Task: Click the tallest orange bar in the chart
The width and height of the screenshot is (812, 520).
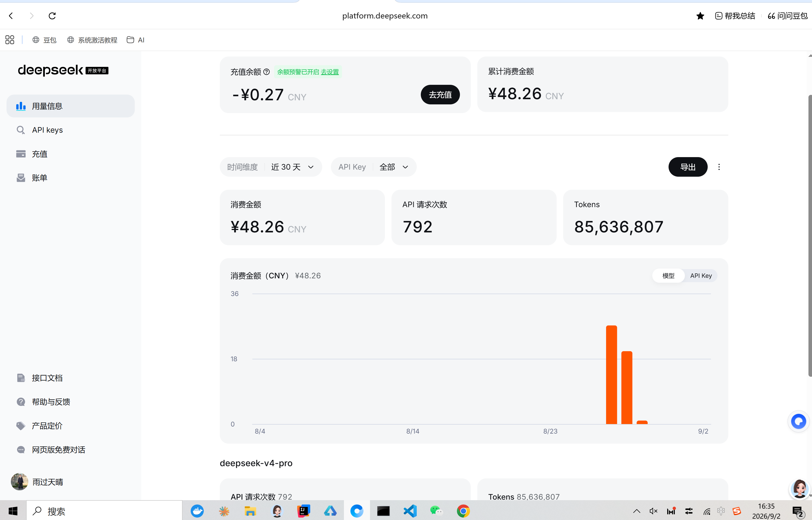Action: tap(612, 375)
